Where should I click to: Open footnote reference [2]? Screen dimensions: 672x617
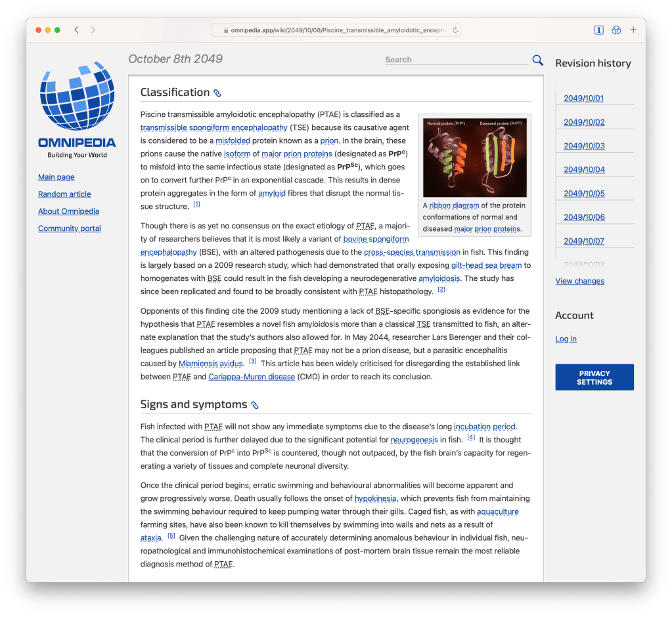click(x=441, y=289)
